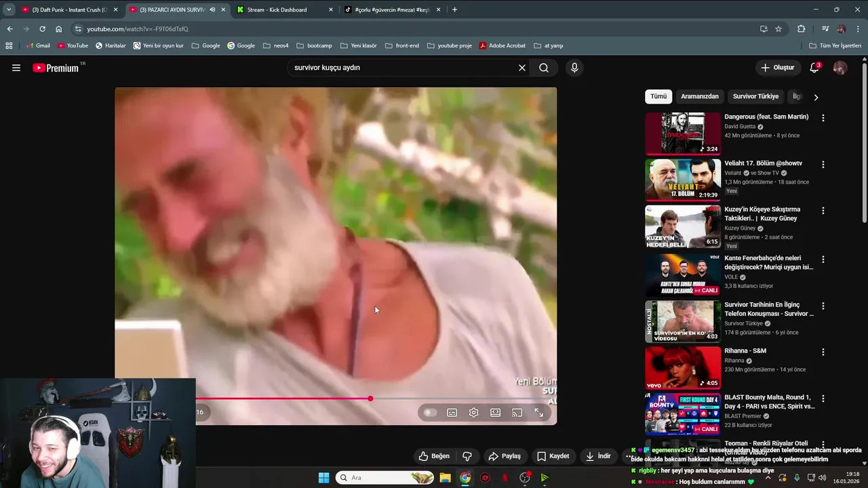The width and height of the screenshot is (868, 488).
Task: Clear the search box with the X
Action: (522, 68)
